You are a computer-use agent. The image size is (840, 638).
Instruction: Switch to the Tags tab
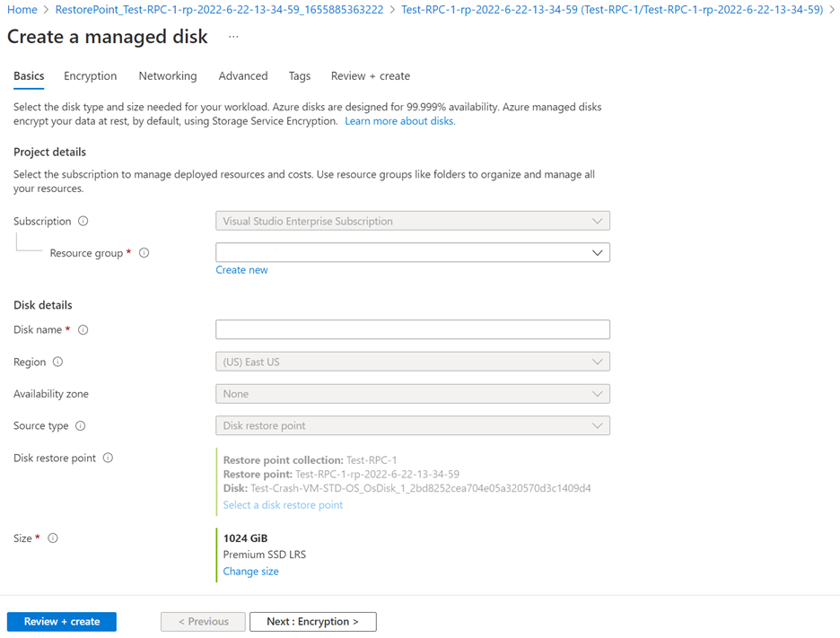click(299, 76)
